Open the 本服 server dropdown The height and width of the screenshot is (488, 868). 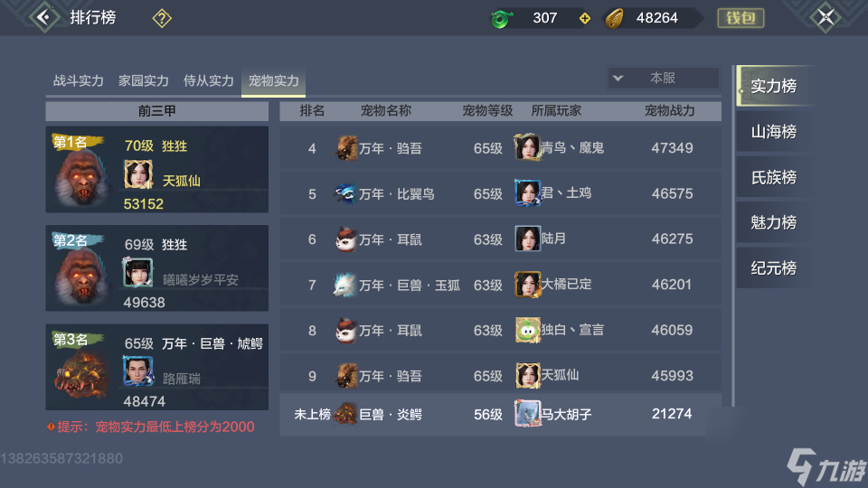[663, 78]
